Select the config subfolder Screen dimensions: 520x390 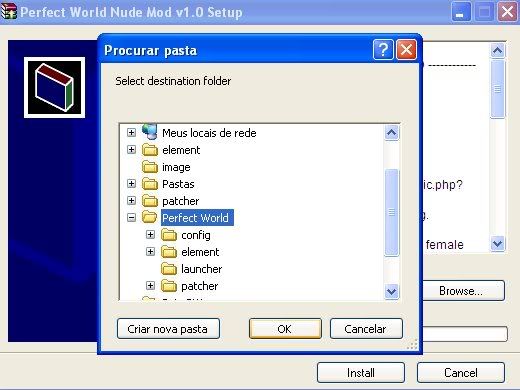click(x=196, y=235)
